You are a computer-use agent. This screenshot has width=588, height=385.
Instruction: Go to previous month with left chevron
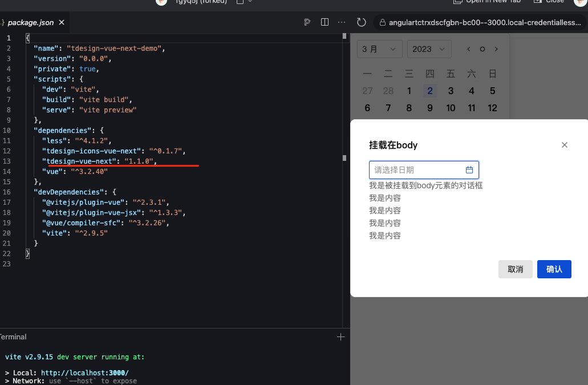(468, 49)
